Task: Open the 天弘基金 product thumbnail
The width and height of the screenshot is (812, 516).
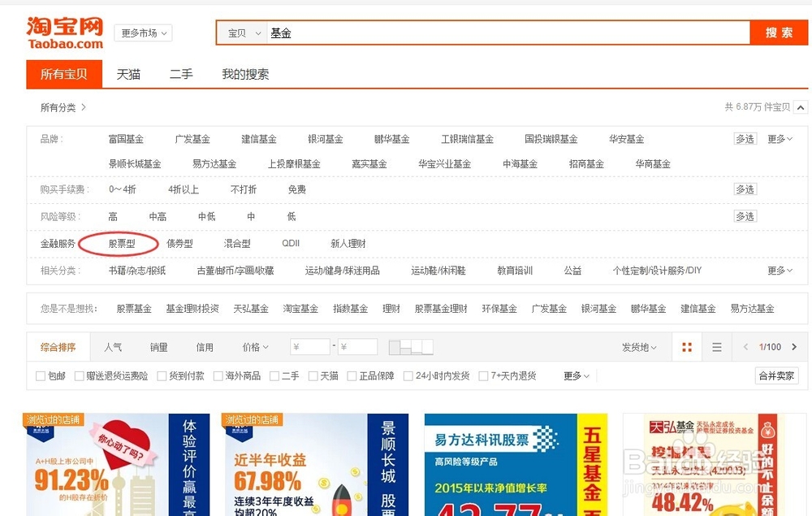Action: [715, 465]
